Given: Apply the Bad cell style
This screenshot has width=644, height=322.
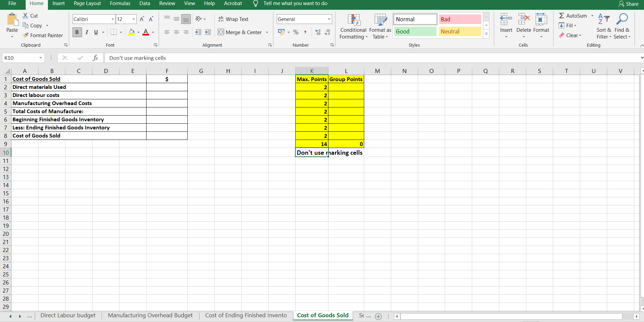Looking at the screenshot, I should (460, 19).
